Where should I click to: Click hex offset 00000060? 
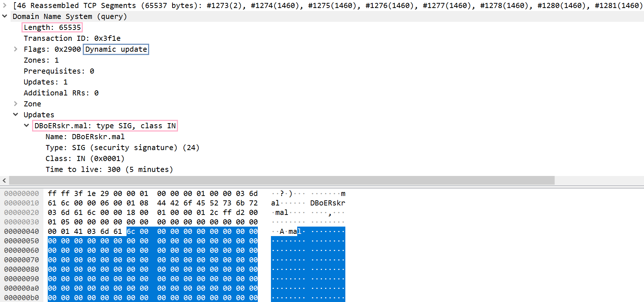[22, 250]
